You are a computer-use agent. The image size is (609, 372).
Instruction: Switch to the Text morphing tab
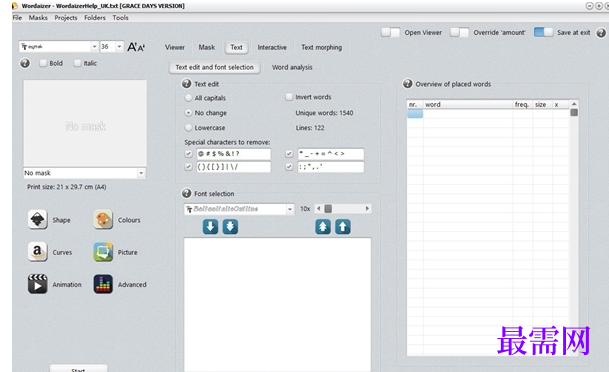pyautogui.click(x=322, y=47)
